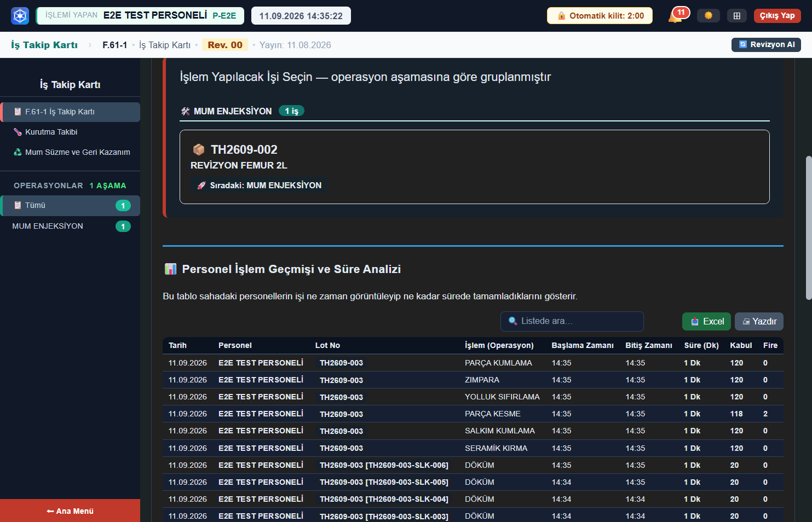This screenshot has height=522, width=812.
Task: Export the table with Excel button
Action: 706,321
